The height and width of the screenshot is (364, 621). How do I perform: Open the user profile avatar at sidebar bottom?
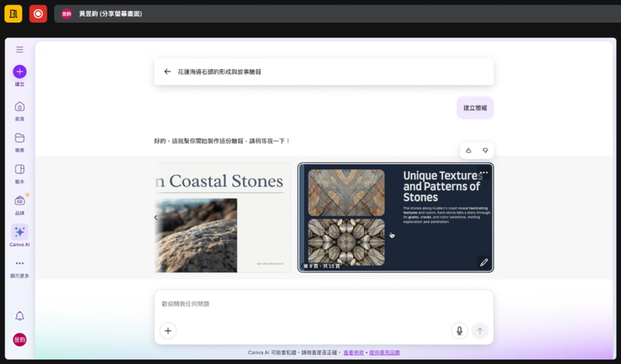[x=19, y=340]
